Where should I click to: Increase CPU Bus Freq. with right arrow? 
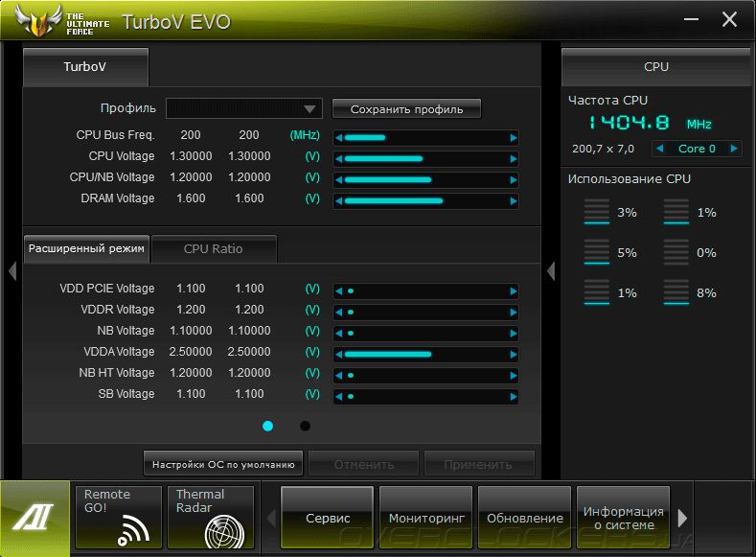(x=514, y=138)
